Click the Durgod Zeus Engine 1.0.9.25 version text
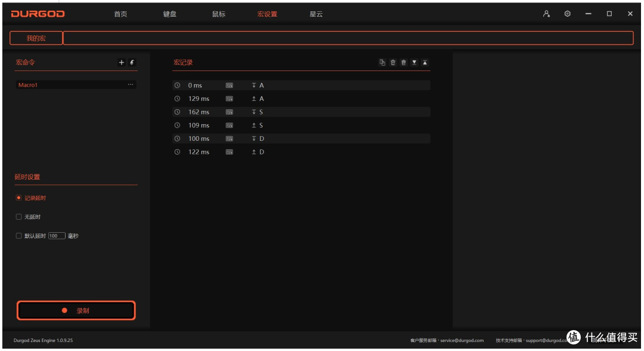Screen dimensions: 644x351 click(43, 340)
